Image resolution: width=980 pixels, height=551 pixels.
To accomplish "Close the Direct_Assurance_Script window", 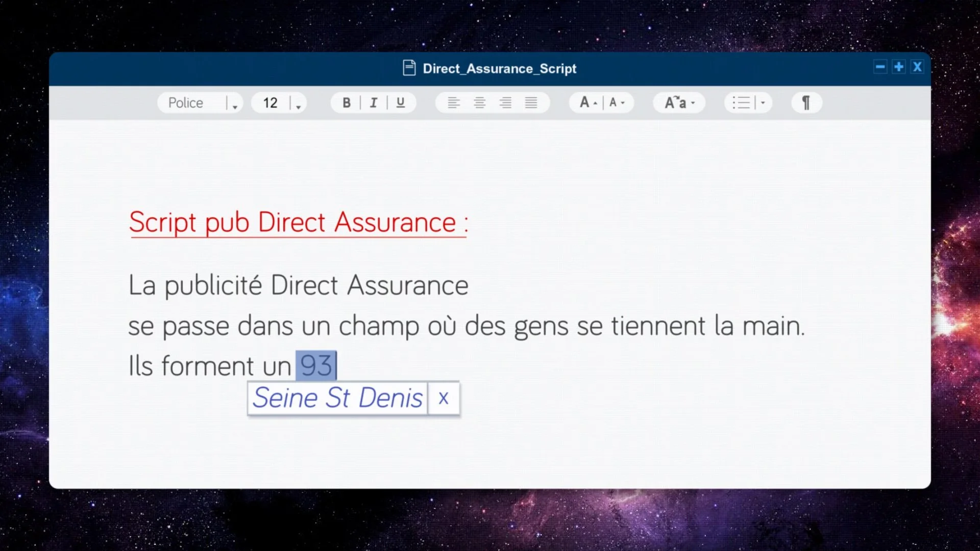I will 917,67.
